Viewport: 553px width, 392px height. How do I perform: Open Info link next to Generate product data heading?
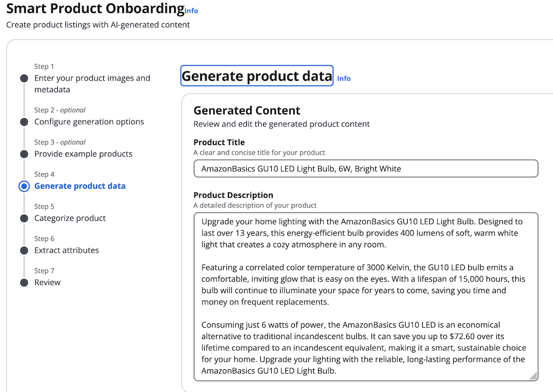coord(344,79)
